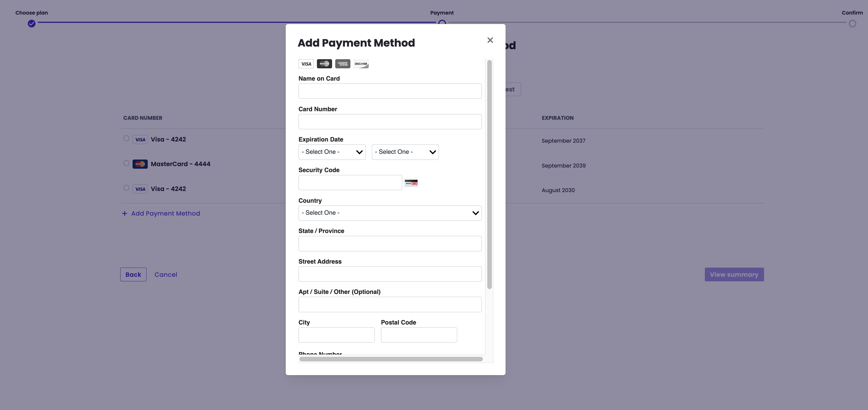Click the security code CVV hint icon
Image resolution: width=868 pixels, height=410 pixels.
coord(411,183)
